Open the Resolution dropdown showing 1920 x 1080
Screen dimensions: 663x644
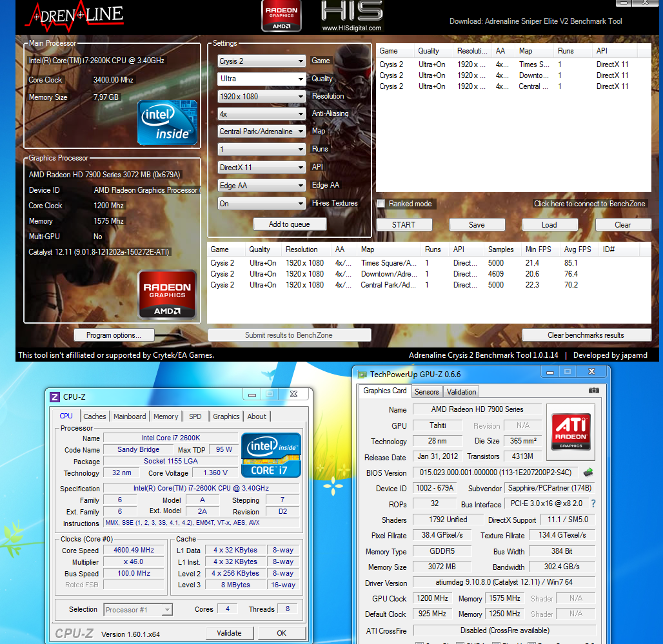click(261, 96)
